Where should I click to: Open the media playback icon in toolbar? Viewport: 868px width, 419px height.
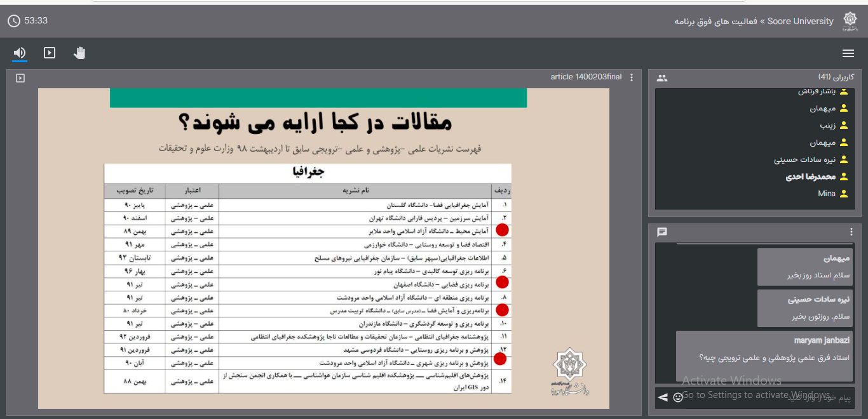(50, 53)
